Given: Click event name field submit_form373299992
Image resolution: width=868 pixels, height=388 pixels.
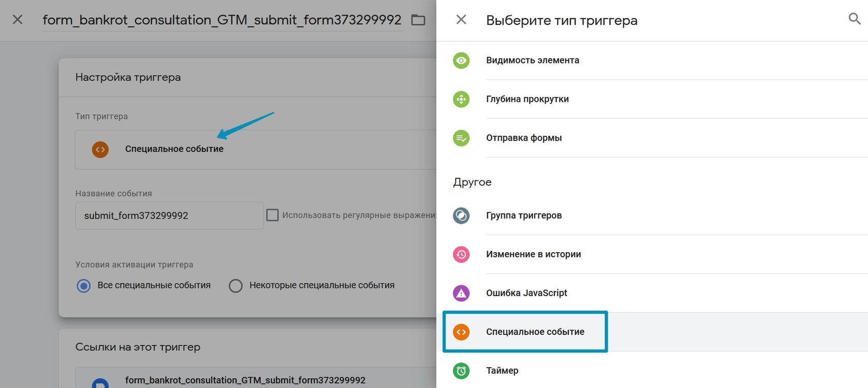Looking at the screenshot, I should click(169, 215).
